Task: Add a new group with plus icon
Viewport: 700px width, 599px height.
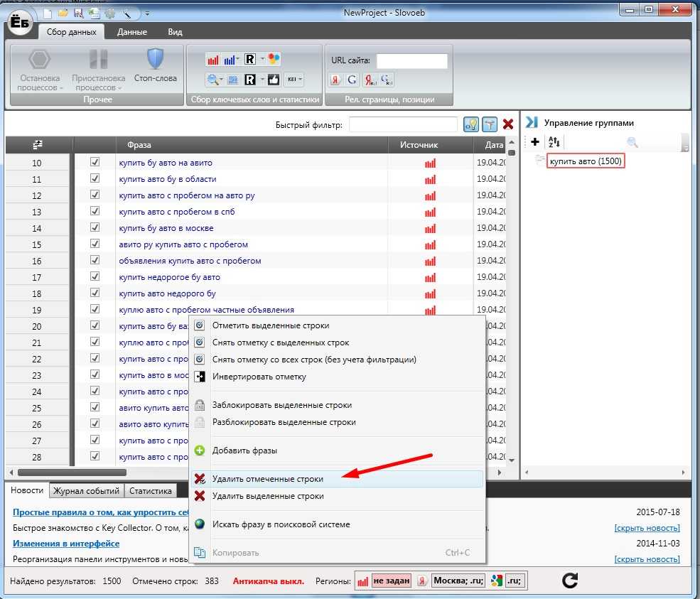Action: coord(535,142)
